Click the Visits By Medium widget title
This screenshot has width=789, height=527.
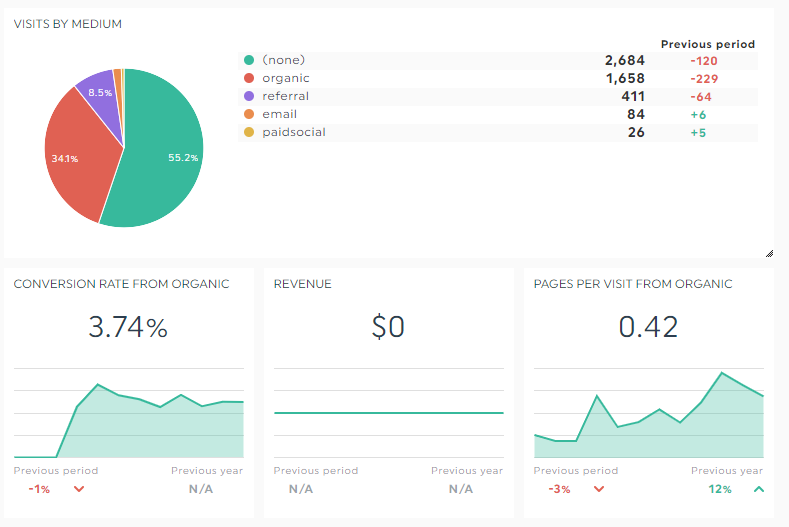(x=67, y=24)
